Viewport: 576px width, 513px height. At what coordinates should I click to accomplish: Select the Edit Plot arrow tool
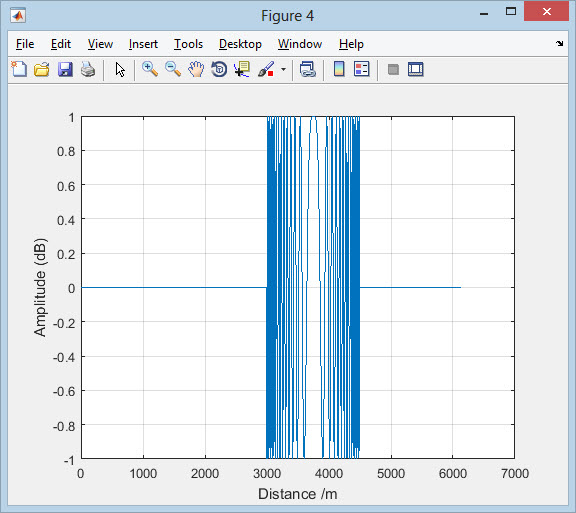[120, 69]
